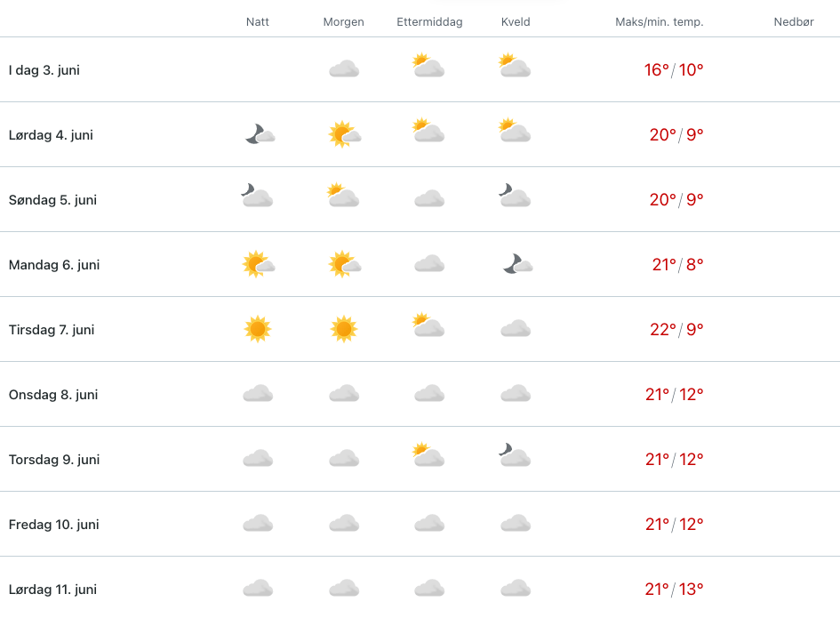Open the Lørdag 11. juni day row
This screenshot has height=618, width=840.
tap(52, 590)
